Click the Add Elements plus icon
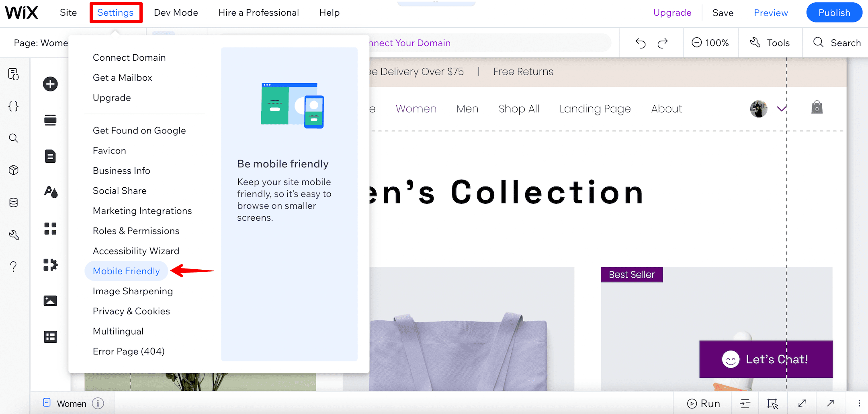This screenshot has height=414, width=868. tap(50, 84)
